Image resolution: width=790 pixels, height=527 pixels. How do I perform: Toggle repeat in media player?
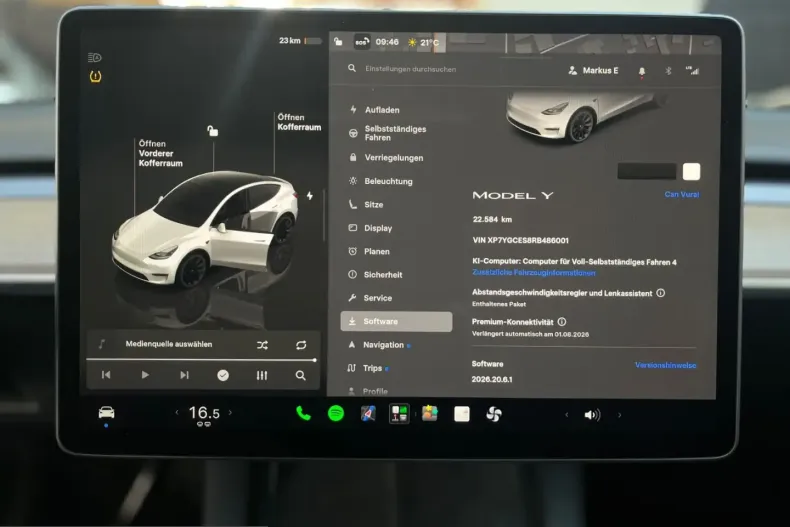[301, 345]
